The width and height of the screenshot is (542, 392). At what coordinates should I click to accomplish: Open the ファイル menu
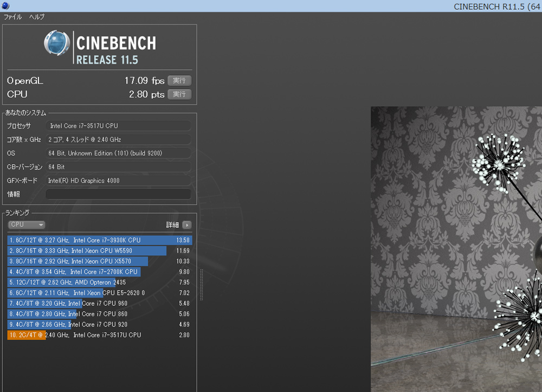13,17
